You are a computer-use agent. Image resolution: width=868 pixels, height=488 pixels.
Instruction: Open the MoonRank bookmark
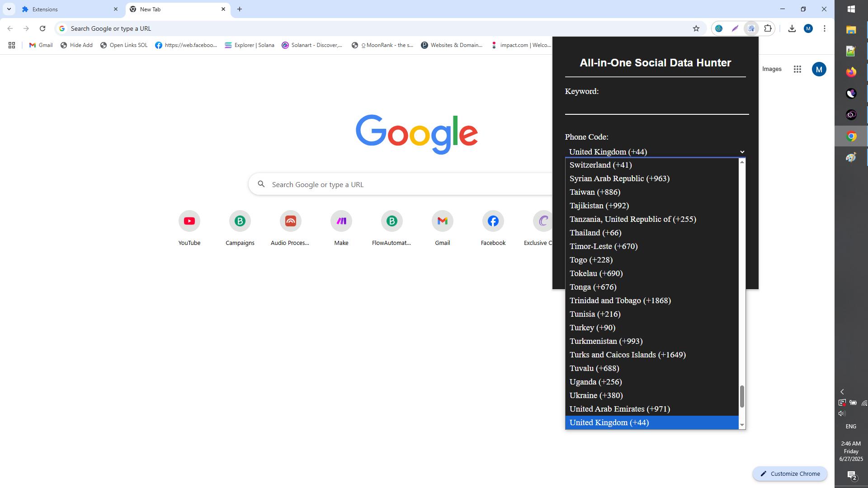382,45
